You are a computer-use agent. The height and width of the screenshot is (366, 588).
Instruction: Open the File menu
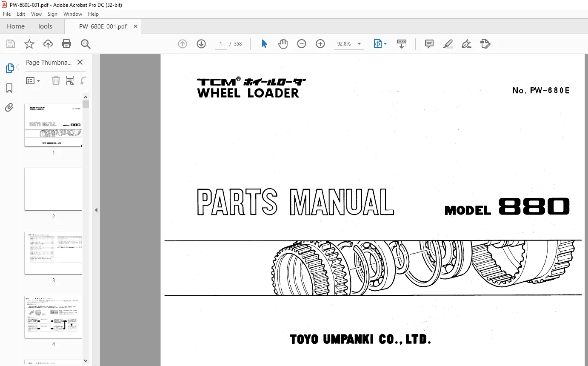(7, 14)
